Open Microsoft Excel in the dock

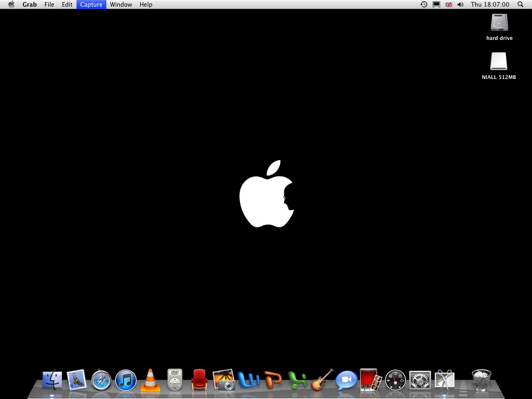tap(298, 380)
